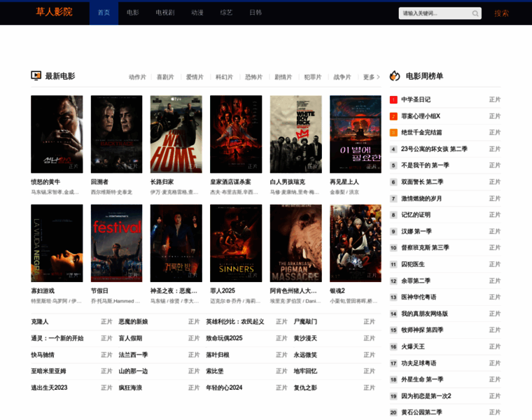Click the orange 搜索 button
532x420 pixels.
pyautogui.click(x=501, y=13)
